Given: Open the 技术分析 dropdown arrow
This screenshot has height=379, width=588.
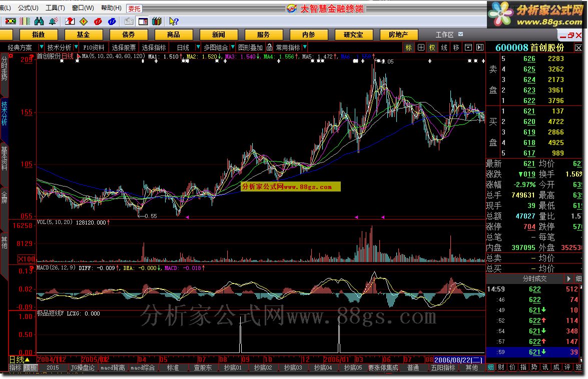Looking at the screenshot, I should (x=76, y=47).
